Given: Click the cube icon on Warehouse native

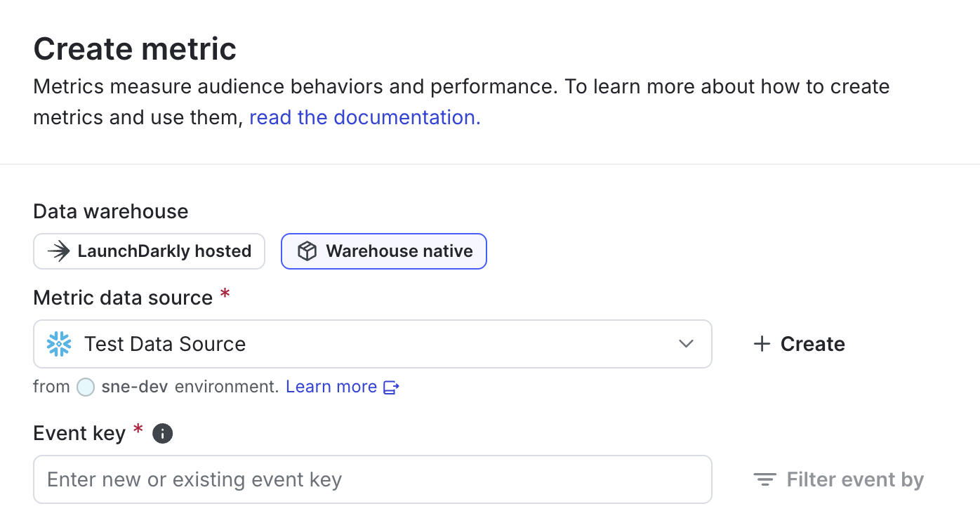Looking at the screenshot, I should point(307,251).
